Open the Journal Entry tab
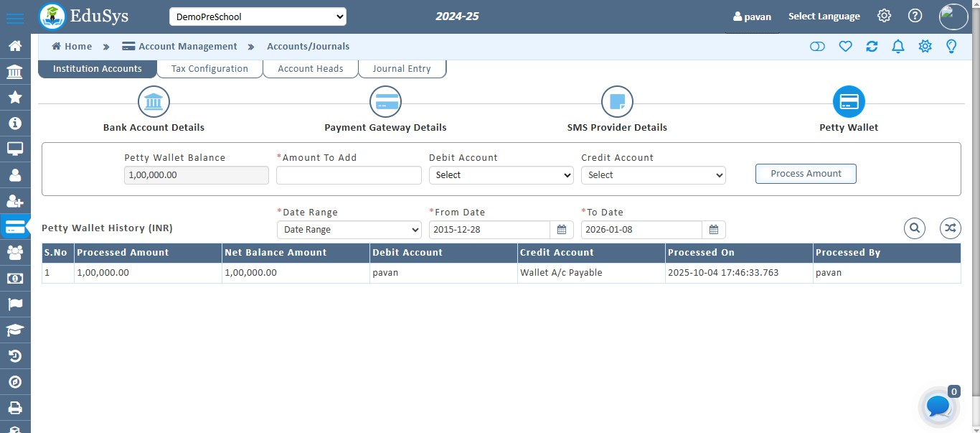Viewport: 980px width, 433px height. [402, 68]
